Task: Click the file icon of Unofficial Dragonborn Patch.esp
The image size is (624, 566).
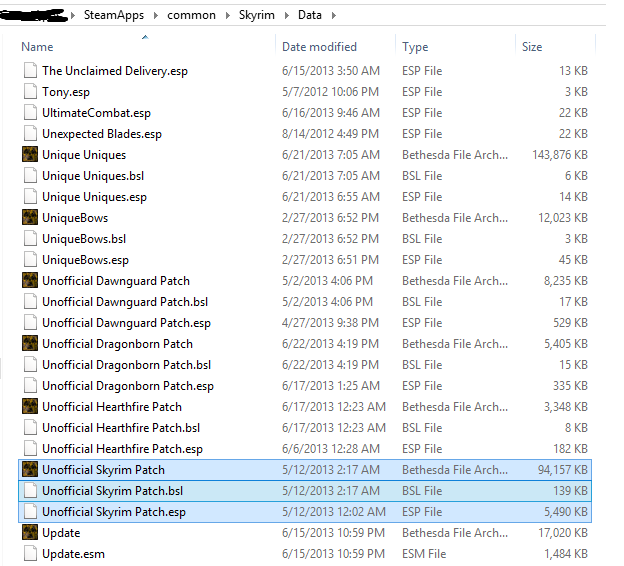Action: point(30,386)
